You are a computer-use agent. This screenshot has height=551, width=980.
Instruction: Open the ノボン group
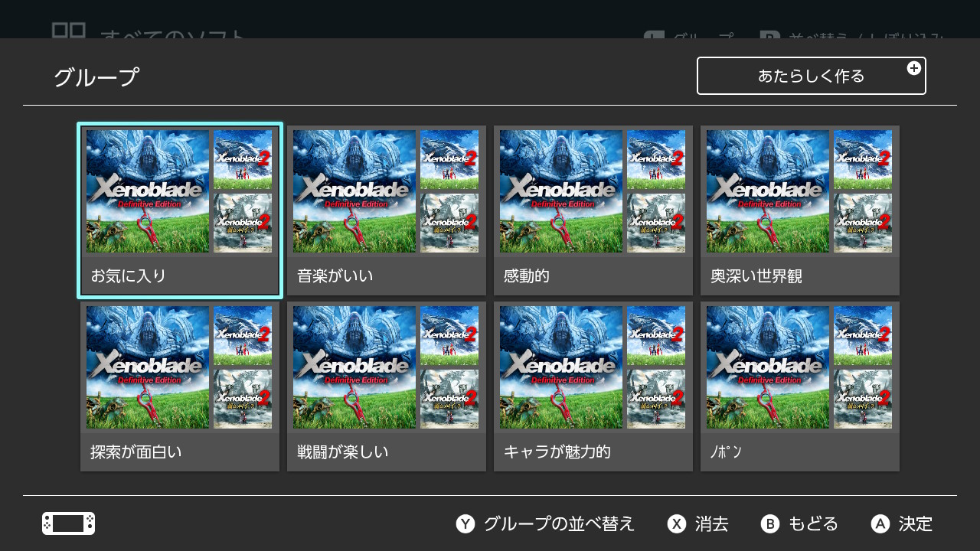pyautogui.click(x=799, y=386)
